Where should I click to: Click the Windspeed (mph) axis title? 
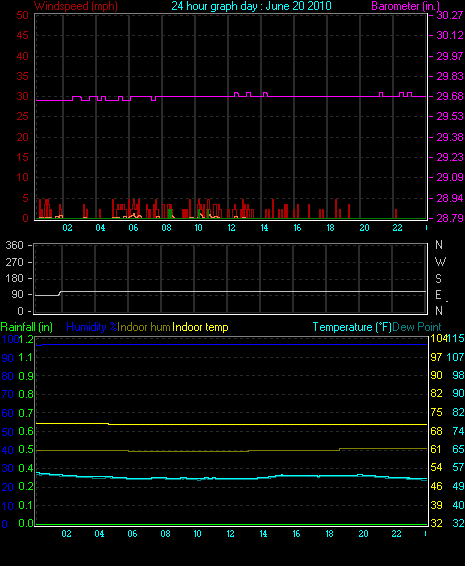(76, 6)
